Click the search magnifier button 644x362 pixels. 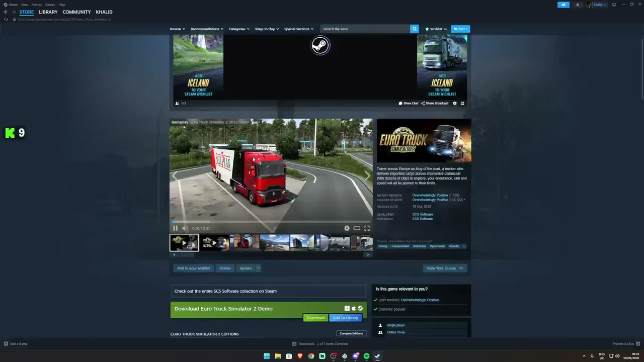point(415,29)
